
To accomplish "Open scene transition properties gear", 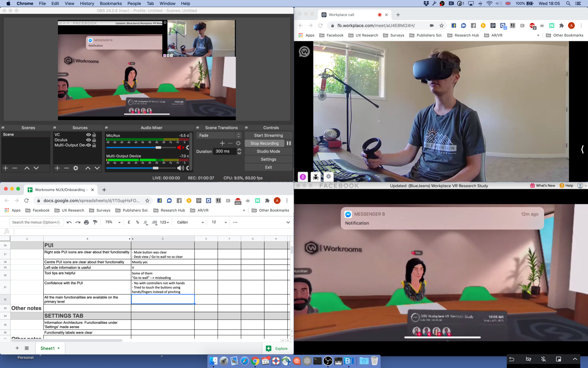I will pyautogui.click(x=238, y=143).
